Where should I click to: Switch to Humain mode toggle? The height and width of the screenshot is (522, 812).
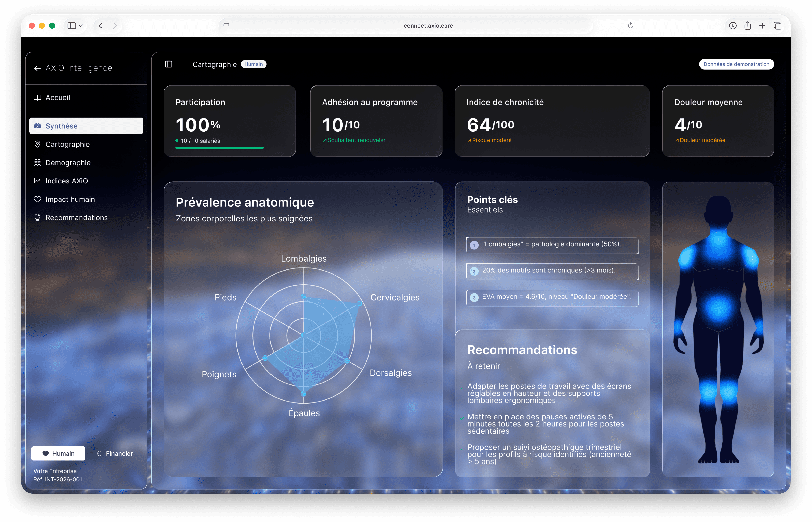tap(58, 453)
